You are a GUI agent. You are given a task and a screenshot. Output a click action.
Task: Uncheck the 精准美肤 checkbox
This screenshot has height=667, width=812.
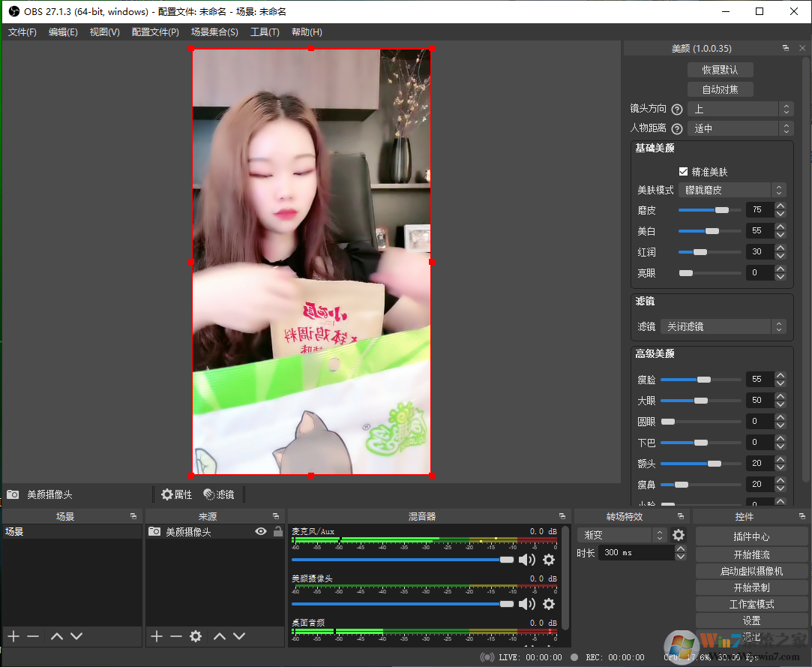(x=683, y=172)
